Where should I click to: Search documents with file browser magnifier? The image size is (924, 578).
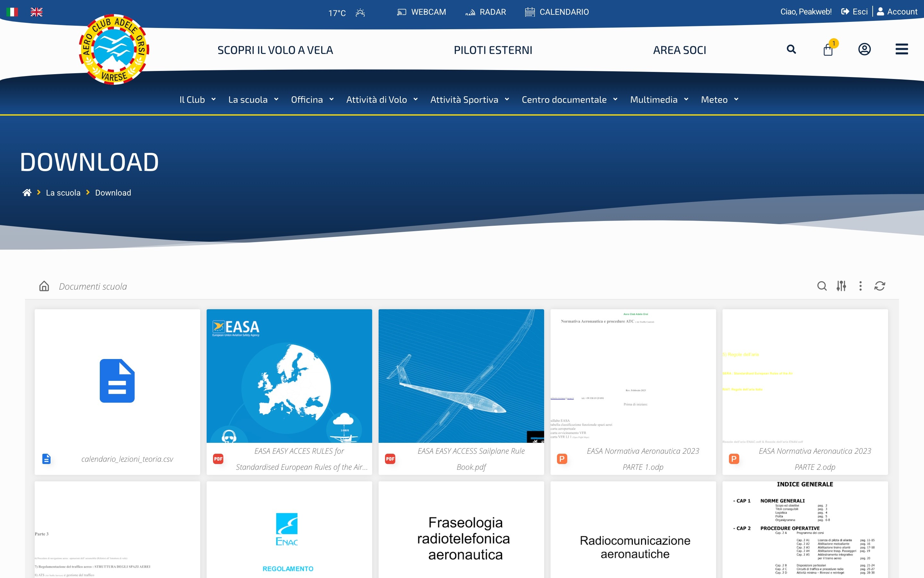[x=822, y=286]
